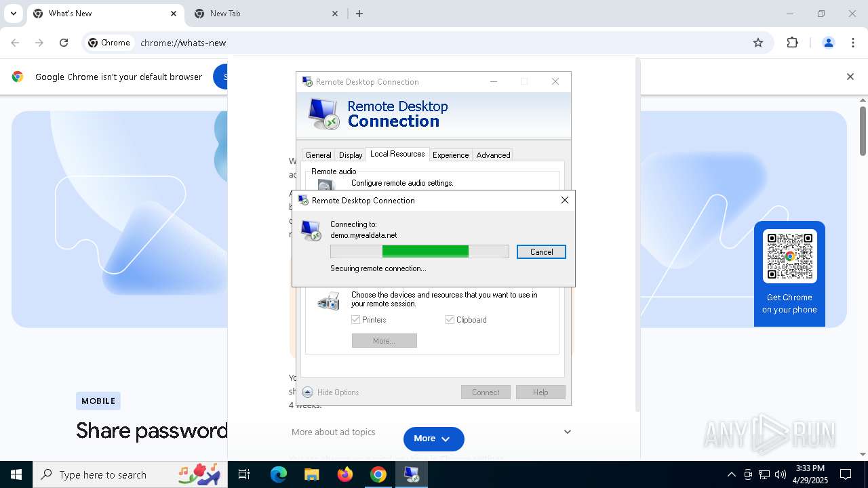Open Chrome extensions menu

click(x=792, y=43)
